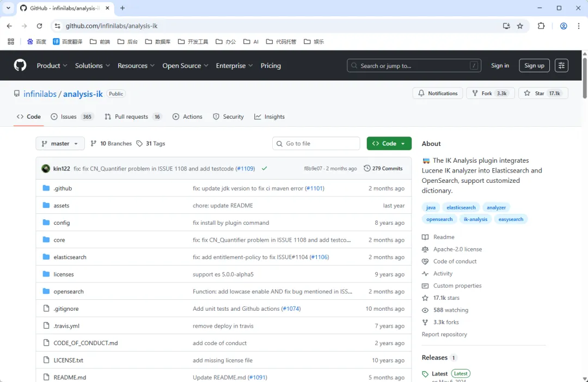Click the green check commit status icon
The height and width of the screenshot is (382, 588).
pyautogui.click(x=265, y=168)
